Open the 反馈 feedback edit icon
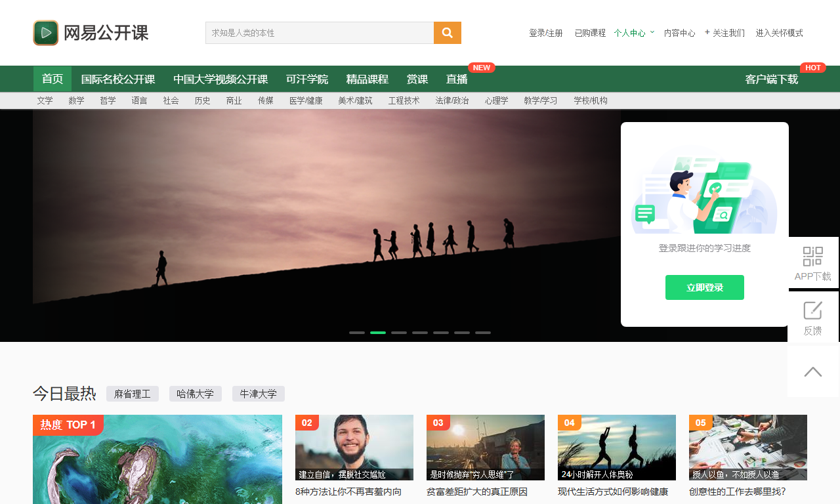 click(813, 310)
